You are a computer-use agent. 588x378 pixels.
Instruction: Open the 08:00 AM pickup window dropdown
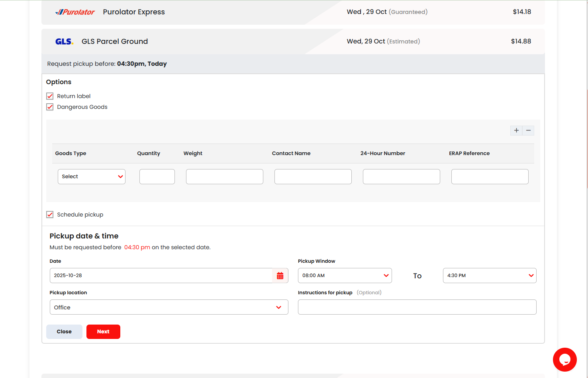pos(345,275)
